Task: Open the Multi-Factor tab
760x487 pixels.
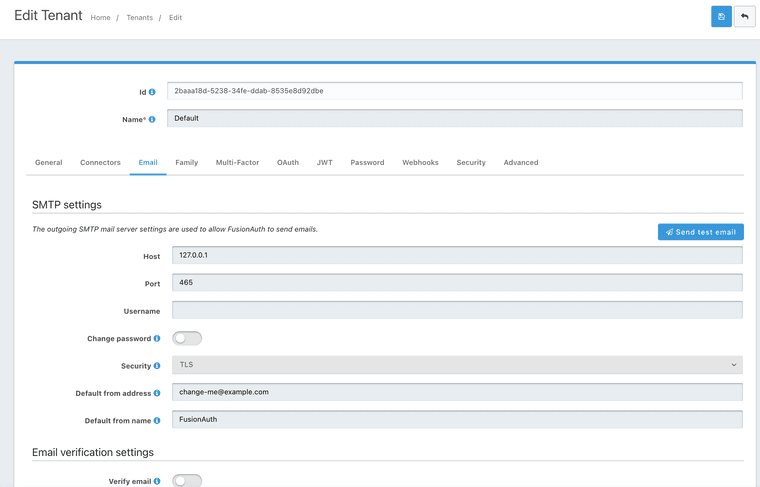Action: (237, 162)
